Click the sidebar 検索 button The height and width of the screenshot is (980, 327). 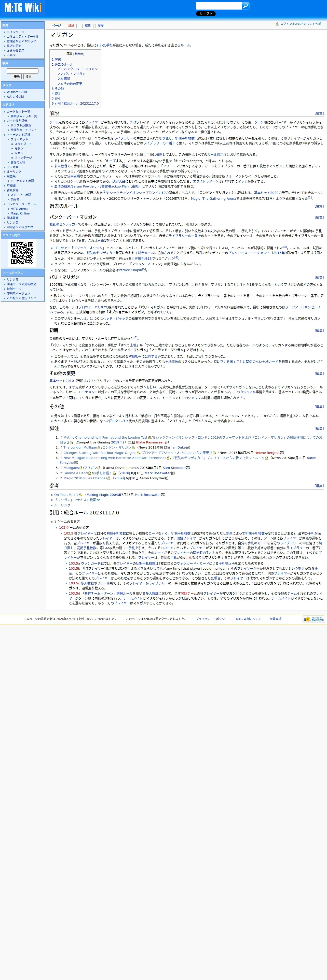tap(29, 77)
